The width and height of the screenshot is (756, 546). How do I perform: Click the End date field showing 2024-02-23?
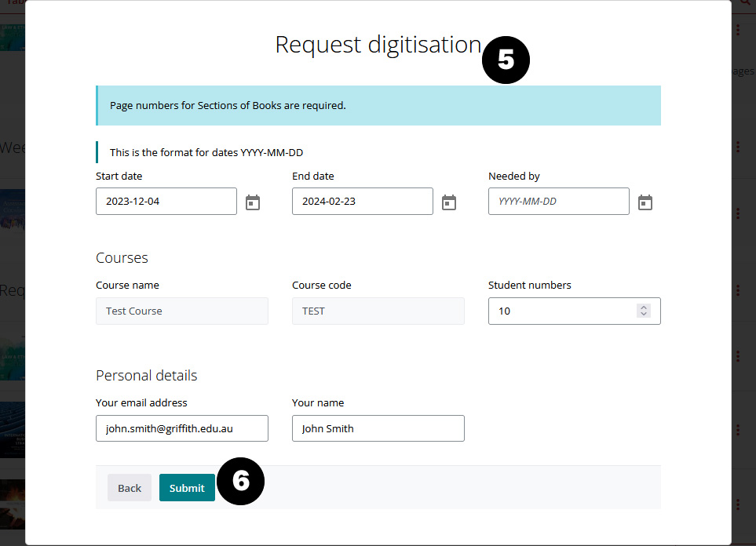(362, 202)
